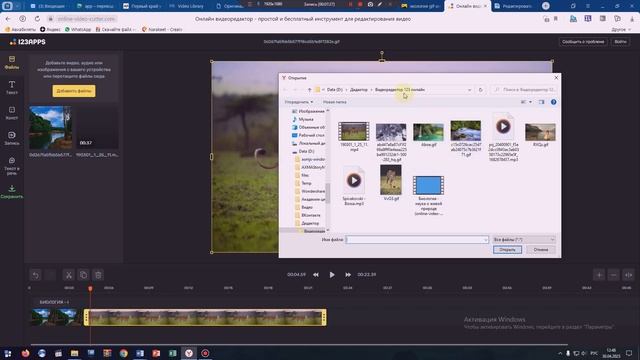Cut the clip with scissors tool
The height and width of the screenshot is (360, 640).
tap(69, 275)
